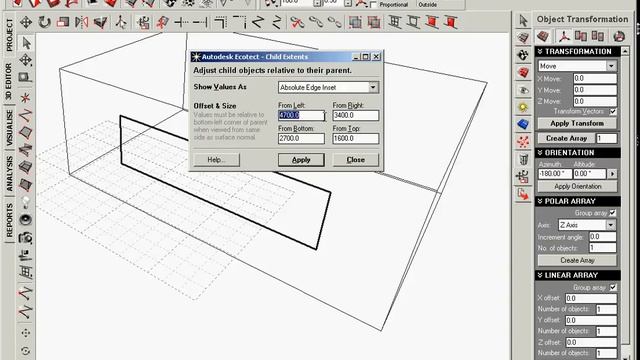Click the From Top value field
The height and width of the screenshot is (360, 640).
click(356, 139)
